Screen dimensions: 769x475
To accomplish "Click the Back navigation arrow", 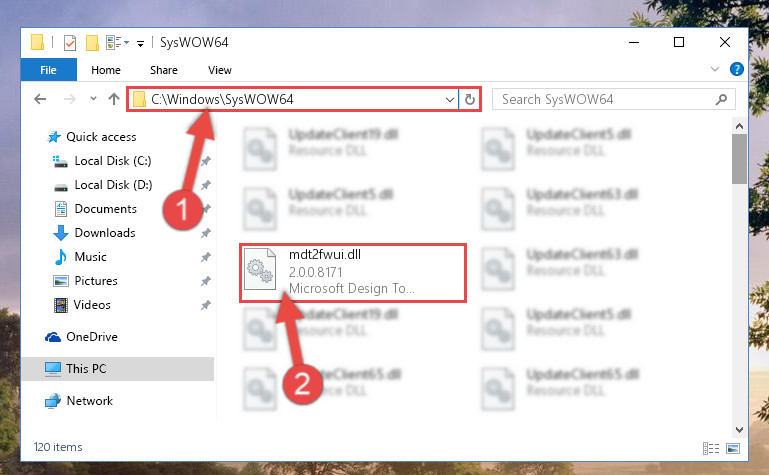I will click(40, 100).
